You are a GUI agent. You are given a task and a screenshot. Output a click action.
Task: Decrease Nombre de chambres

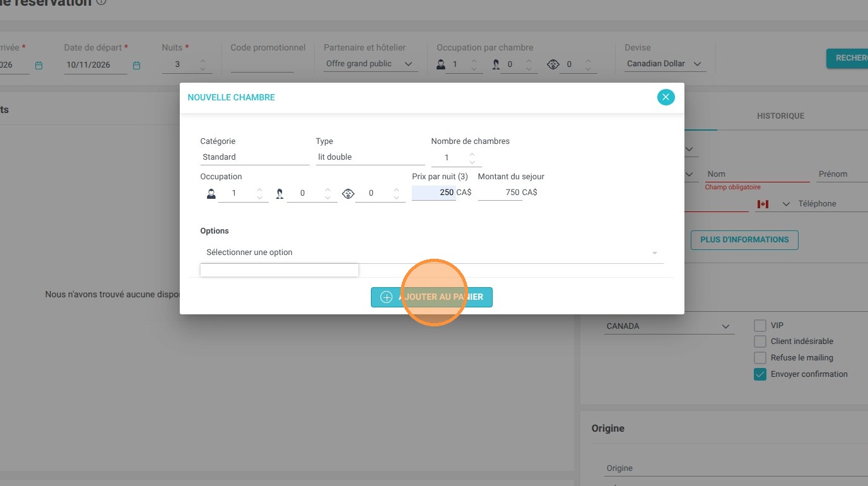(472, 162)
